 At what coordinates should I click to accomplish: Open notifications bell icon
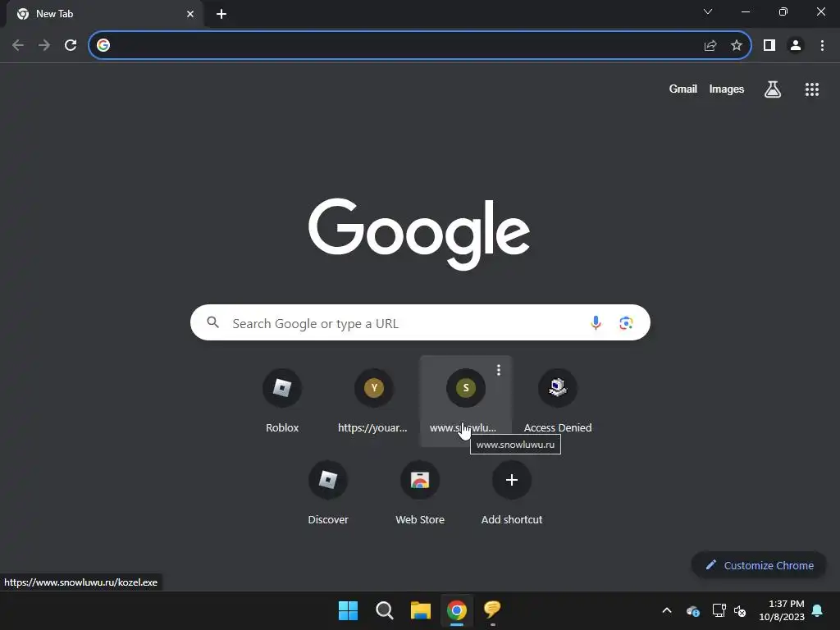818,610
